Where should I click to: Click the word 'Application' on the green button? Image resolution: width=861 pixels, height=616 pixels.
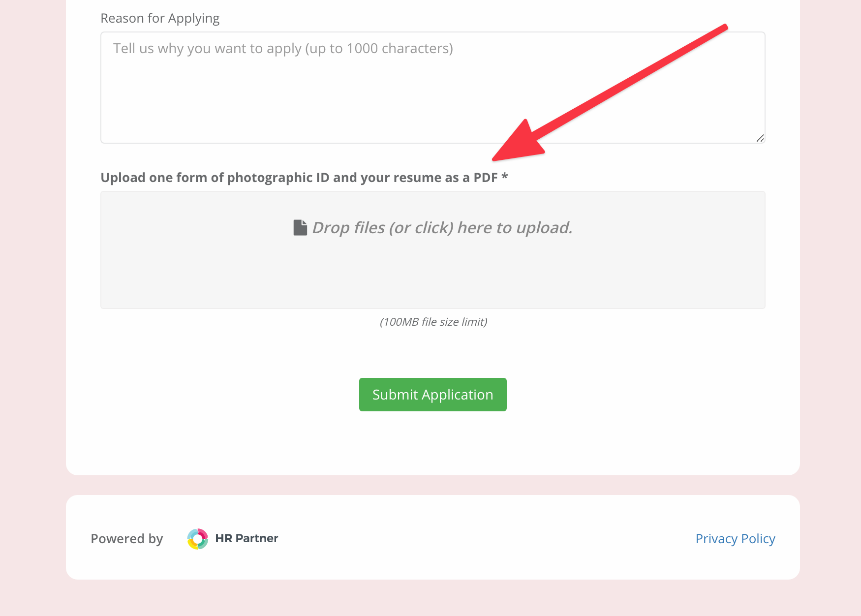[x=457, y=395]
